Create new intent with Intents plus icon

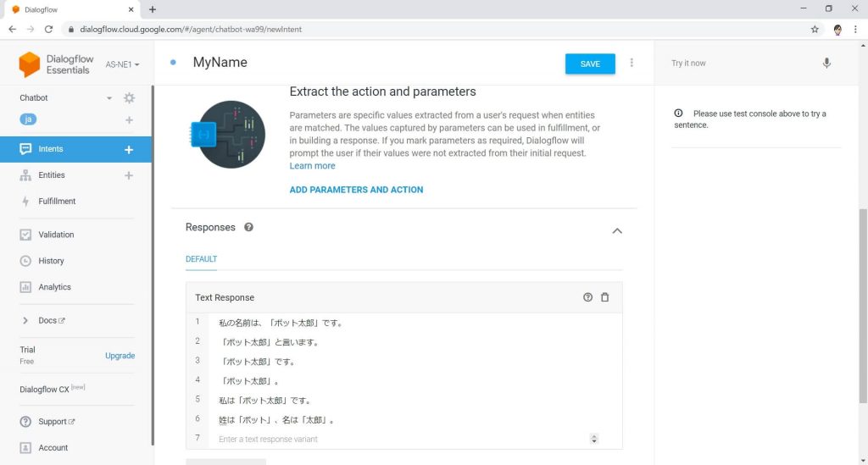click(x=129, y=149)
